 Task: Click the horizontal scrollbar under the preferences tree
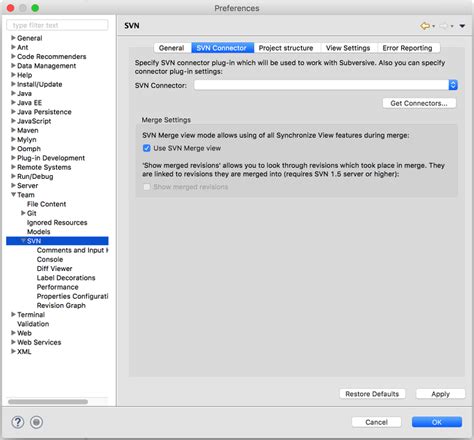point(48,402)
